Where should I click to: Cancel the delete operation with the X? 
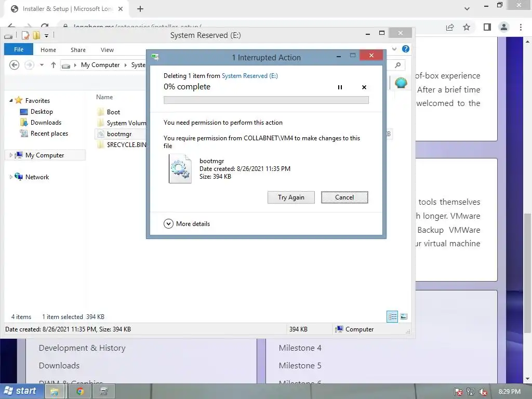tap(364, 87)
